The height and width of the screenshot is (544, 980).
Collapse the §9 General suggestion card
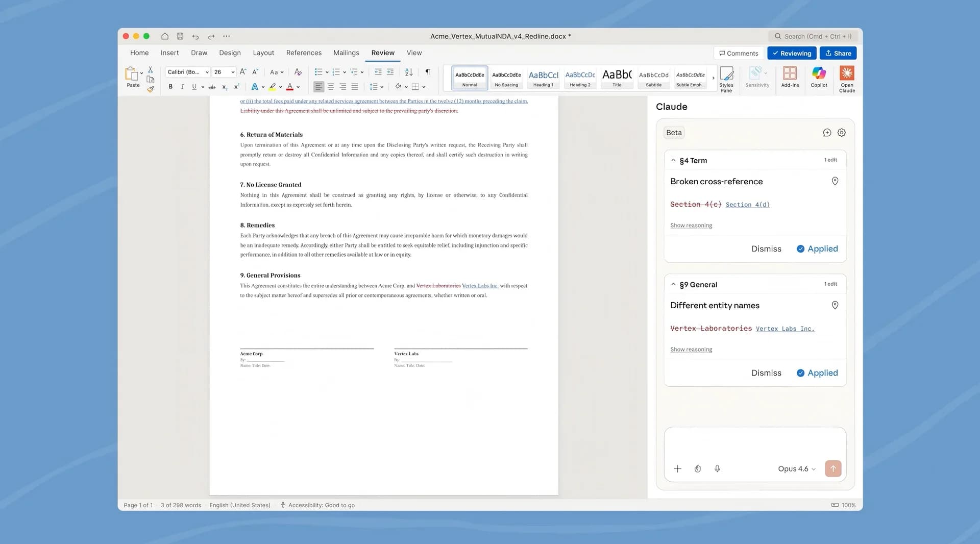pos(673,284)
